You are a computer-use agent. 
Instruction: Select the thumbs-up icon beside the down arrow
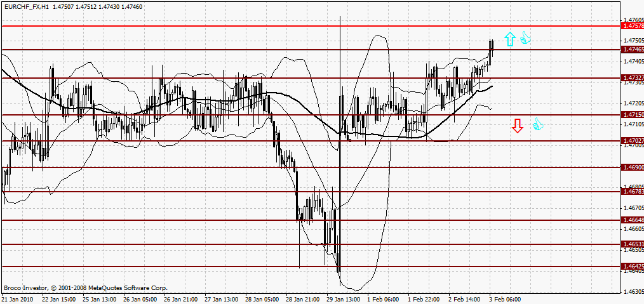tap(538, 124)
